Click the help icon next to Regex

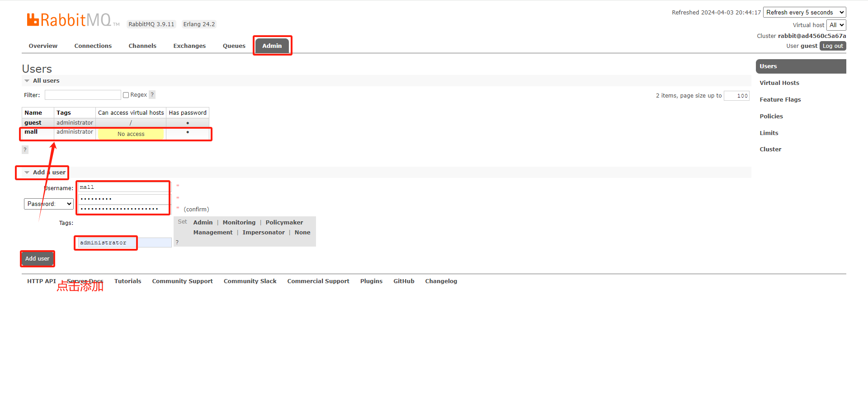tap(152, 95)
